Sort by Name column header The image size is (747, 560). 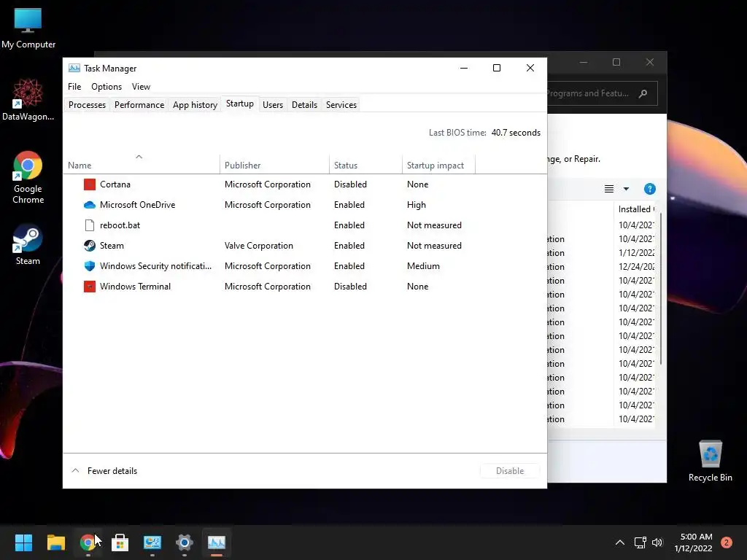pos(141,164)
